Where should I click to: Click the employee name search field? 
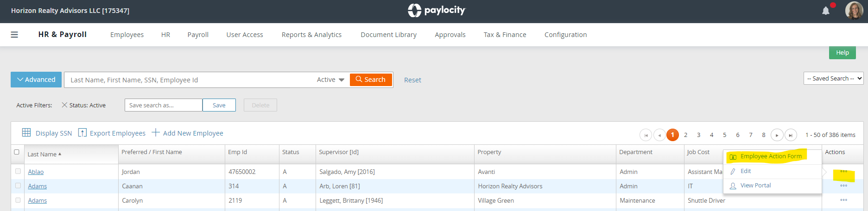click(190, 80)
